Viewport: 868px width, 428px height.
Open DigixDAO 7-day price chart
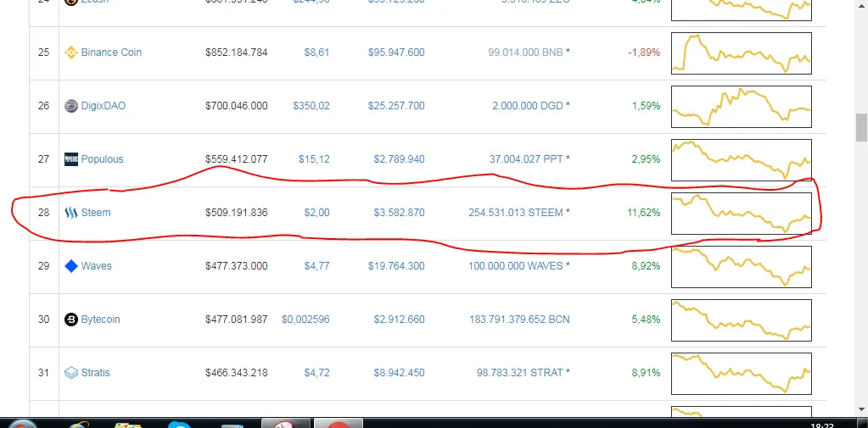pos(742,107)
